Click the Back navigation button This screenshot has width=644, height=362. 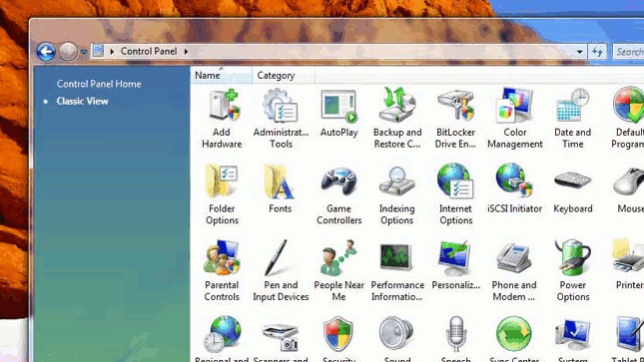(x=46, y=52)
